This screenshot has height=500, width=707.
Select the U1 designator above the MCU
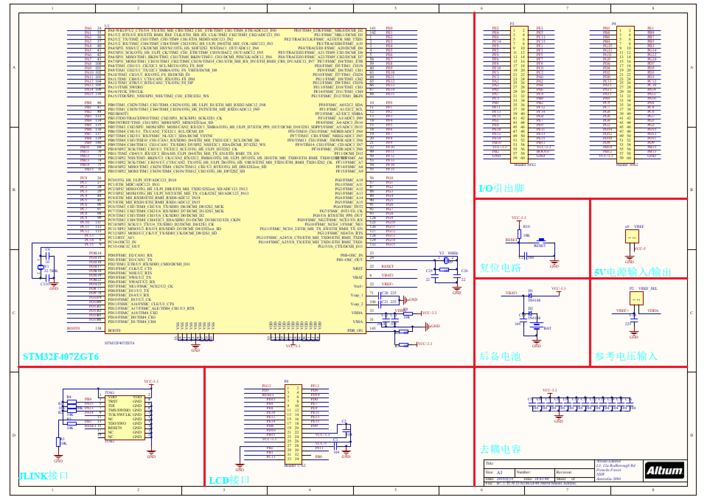(x=107, y=26)
